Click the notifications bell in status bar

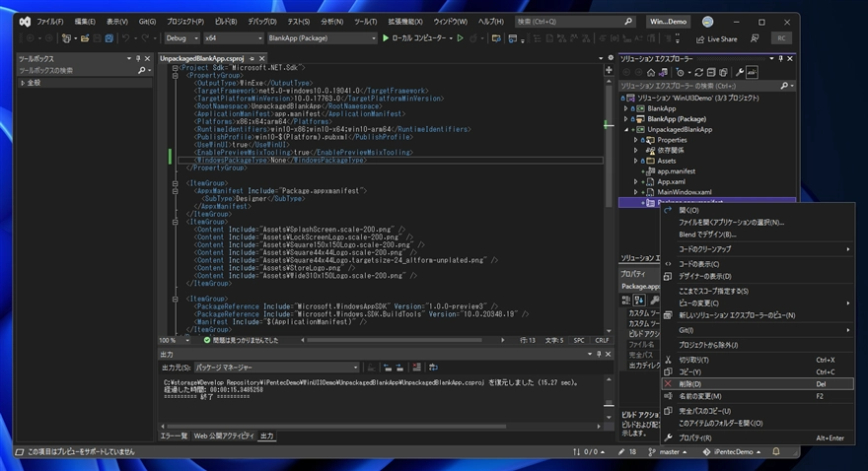(775, 451)
